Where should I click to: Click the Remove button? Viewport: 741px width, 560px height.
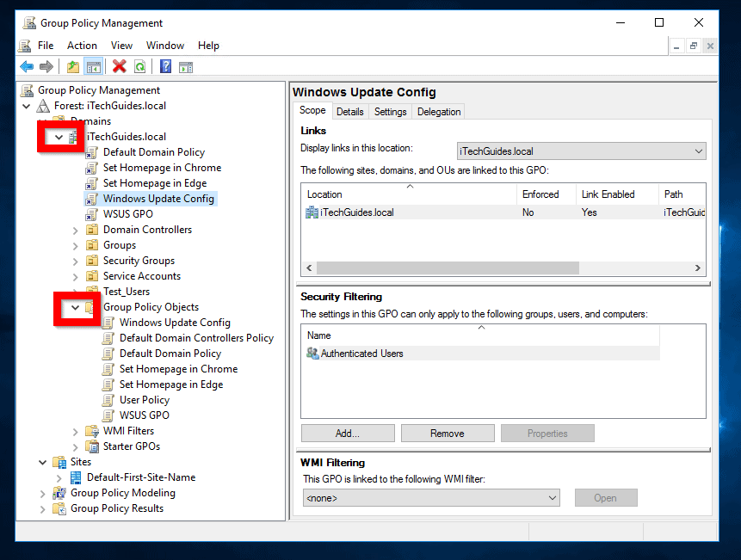(448, 433)
